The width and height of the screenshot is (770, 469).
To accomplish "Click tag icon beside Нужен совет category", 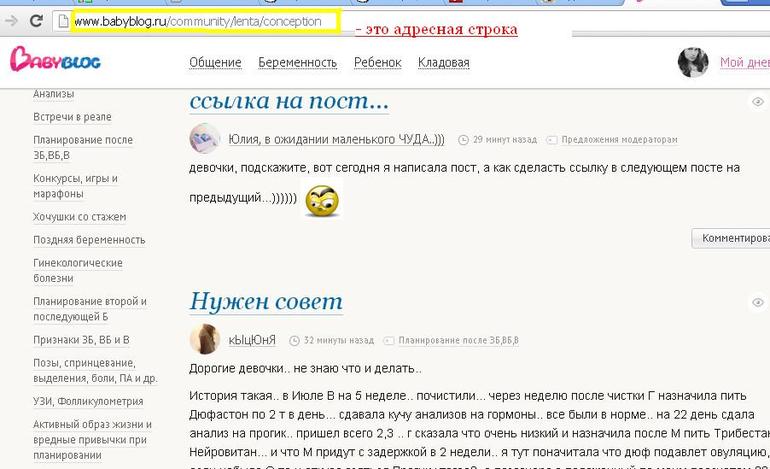I will pyautogui.click(x=388, y=340).
